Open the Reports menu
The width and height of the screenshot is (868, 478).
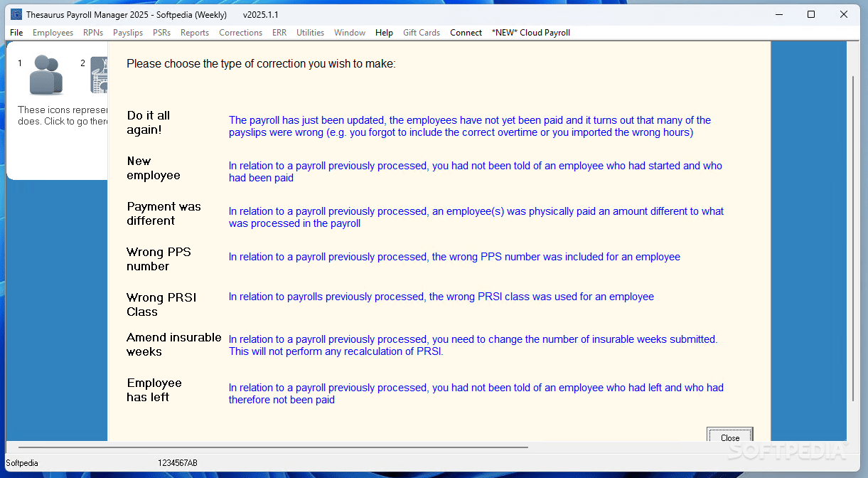[194, 32]
